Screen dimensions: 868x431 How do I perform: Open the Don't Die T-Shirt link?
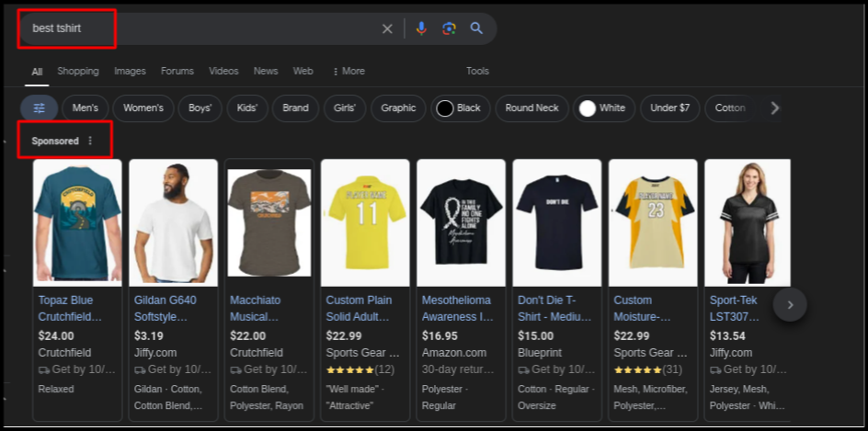554,309
